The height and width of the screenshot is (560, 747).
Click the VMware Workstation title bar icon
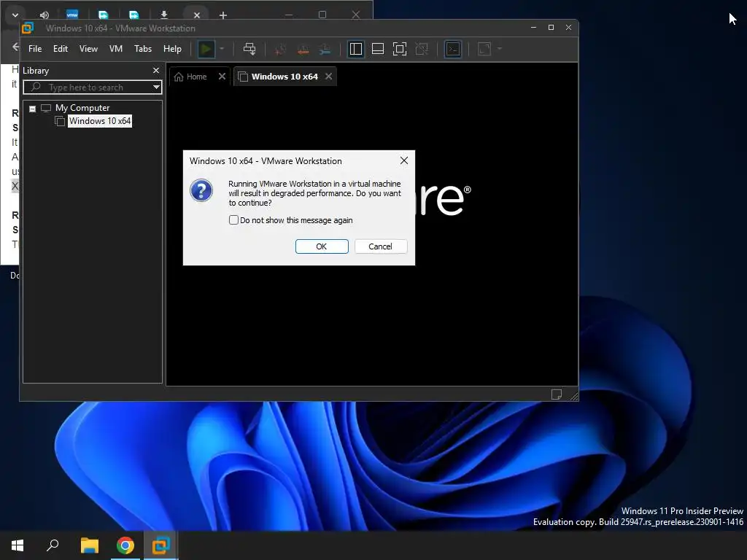[28, 28]
